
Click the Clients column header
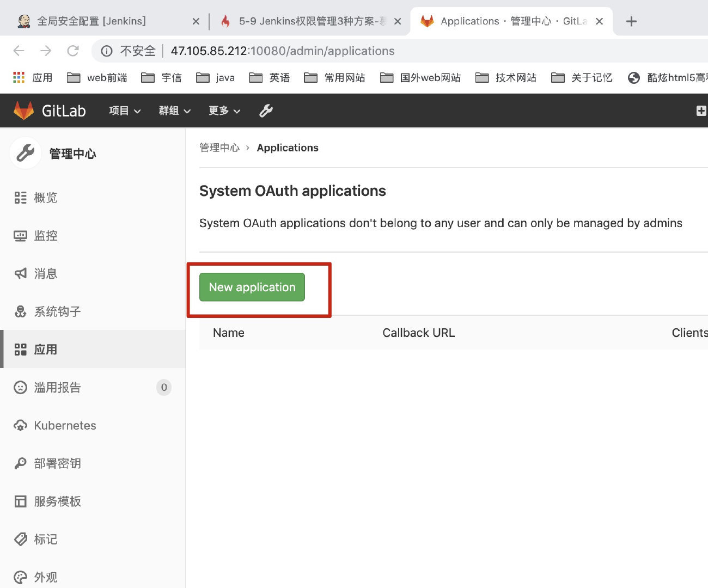tap(689, 333)
